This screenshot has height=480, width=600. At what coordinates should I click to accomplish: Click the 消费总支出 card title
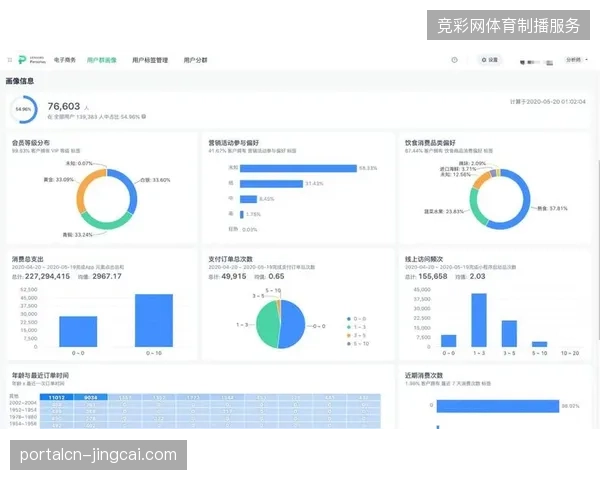coord(28,259)
